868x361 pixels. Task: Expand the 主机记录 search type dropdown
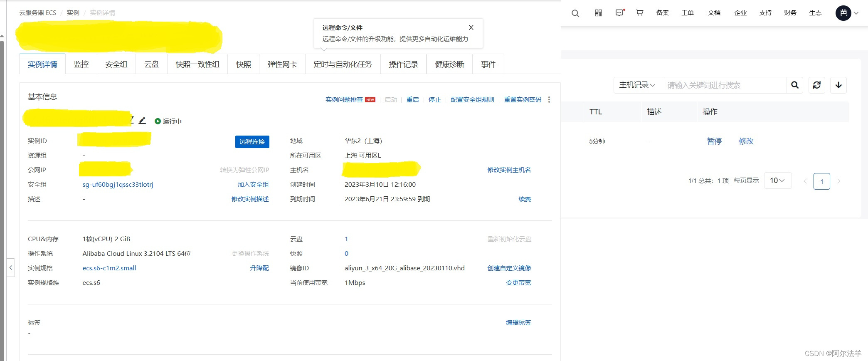(638, 85)
